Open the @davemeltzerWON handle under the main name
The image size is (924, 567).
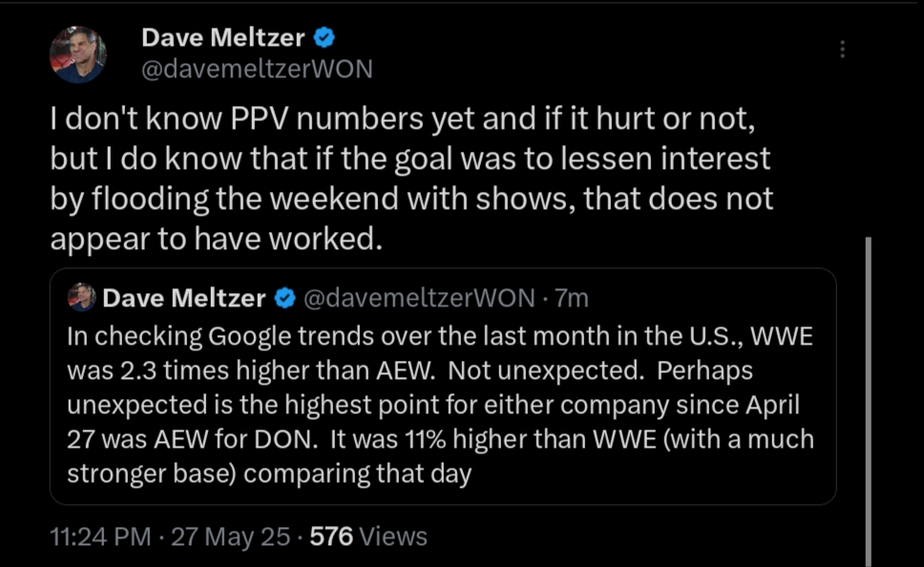click(257, 69)
